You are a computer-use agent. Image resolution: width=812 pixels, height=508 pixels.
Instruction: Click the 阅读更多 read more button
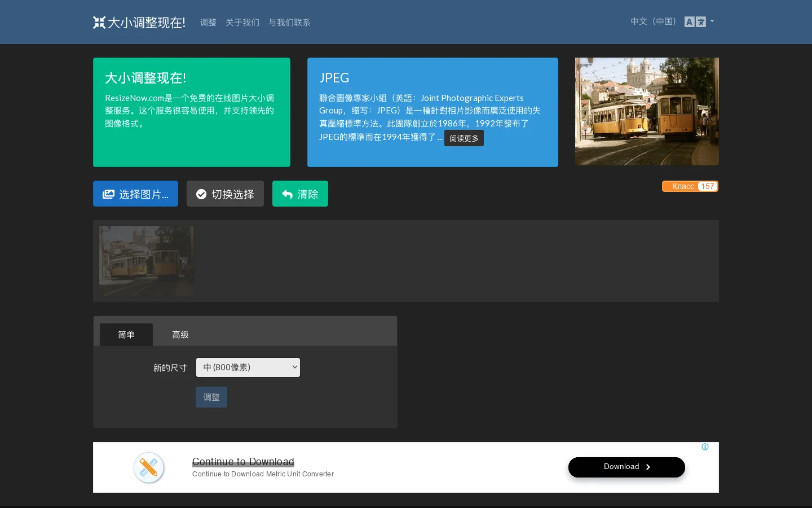click(464, 138)
